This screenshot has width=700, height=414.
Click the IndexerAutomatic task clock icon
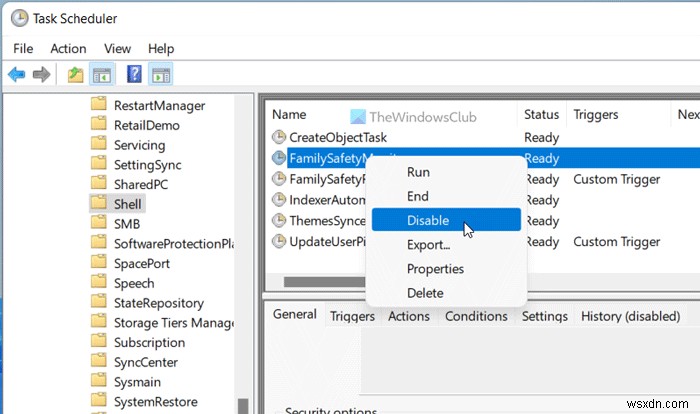[x=279, y=200]
